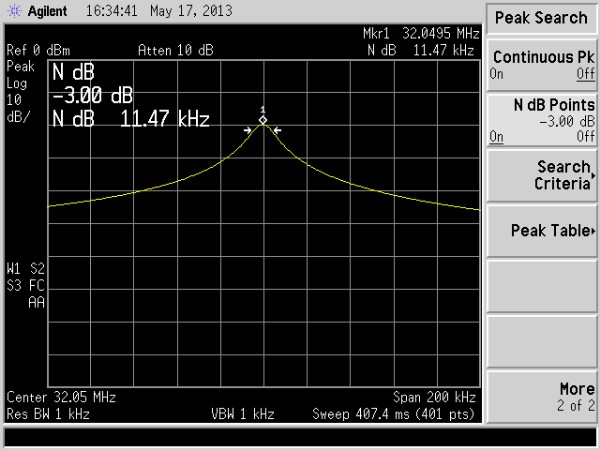Click the 16:34:41 time stamp
600x450 pixels.
point(111,11)
